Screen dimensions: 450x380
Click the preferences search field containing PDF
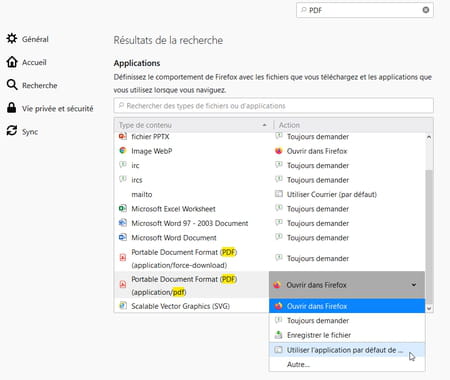click(x=365, y=10)
